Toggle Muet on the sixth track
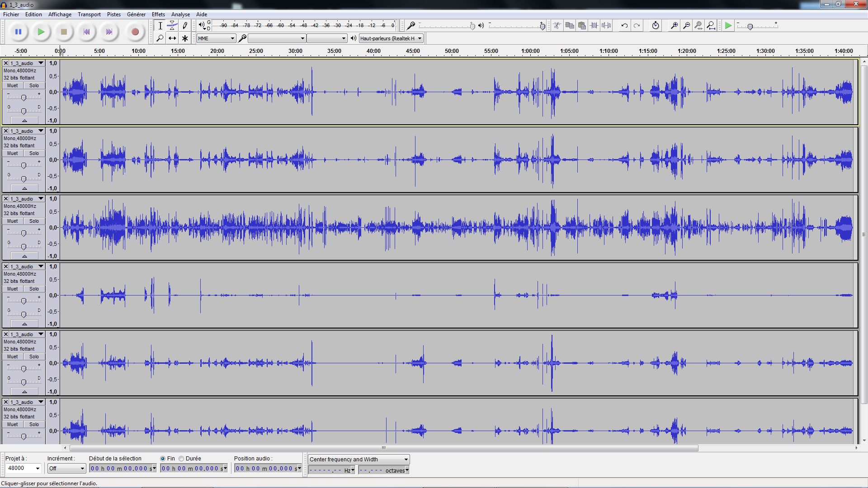The height and width of the screenshot is (488, 868). (13, 424)
